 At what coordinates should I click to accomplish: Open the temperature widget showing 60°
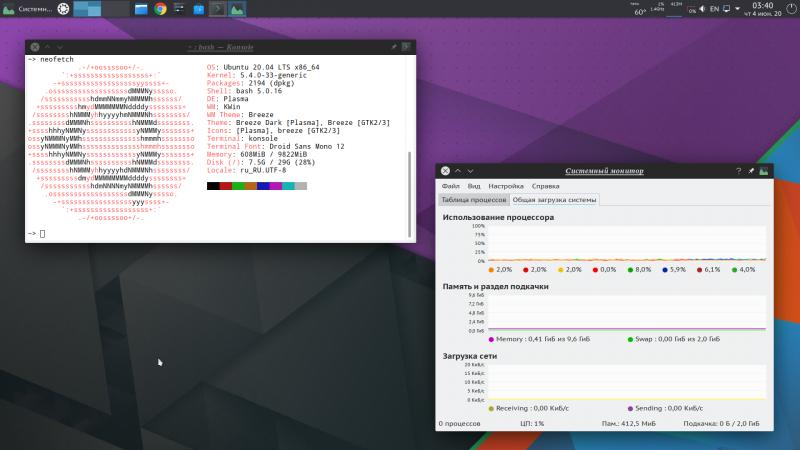click(639, 9)
